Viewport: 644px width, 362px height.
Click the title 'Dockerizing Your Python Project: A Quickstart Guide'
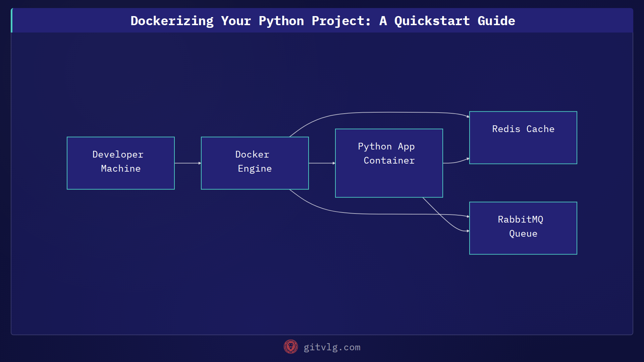[323, 21]
